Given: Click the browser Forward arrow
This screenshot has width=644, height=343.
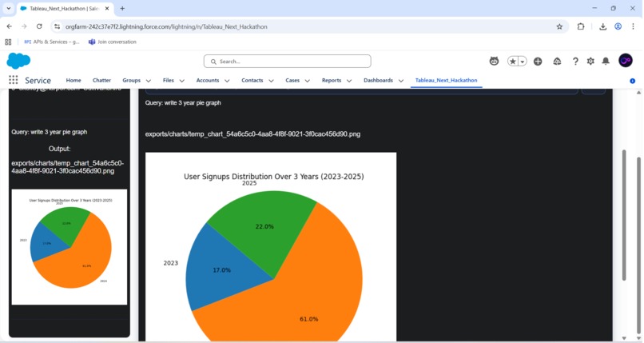Looking at the screenshot, I should point(24,26).
